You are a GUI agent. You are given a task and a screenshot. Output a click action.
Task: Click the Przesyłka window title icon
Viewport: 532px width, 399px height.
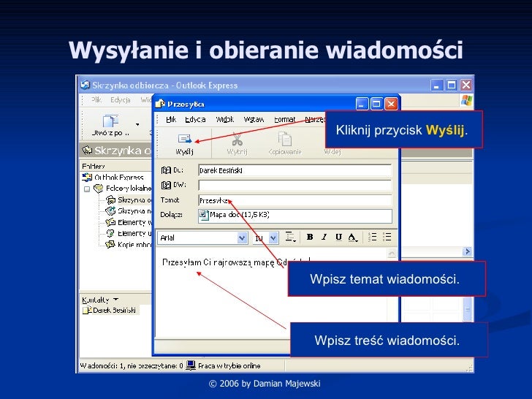tap(160, 104)
